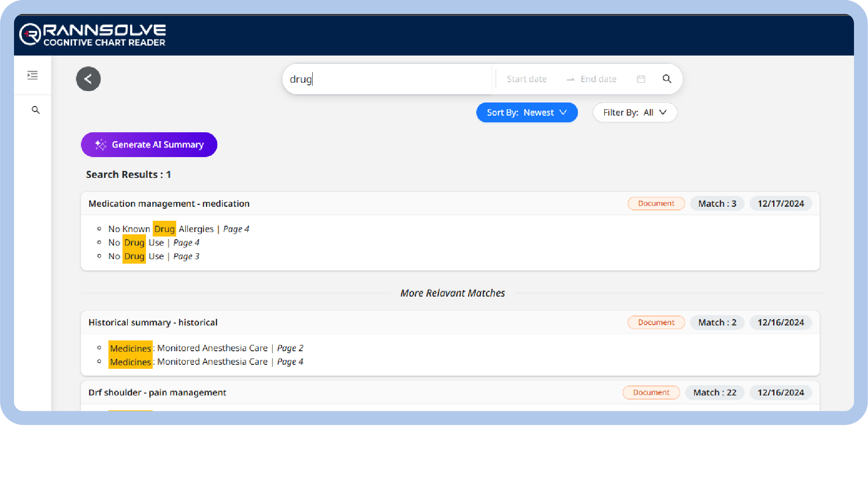868x488 pixels.
Task: Click the search bar magnifier icon
Action: [666, 79]
